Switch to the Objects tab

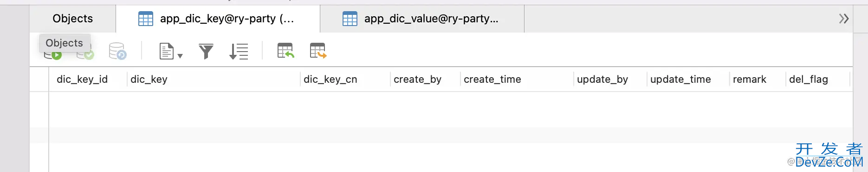point(72,19)
